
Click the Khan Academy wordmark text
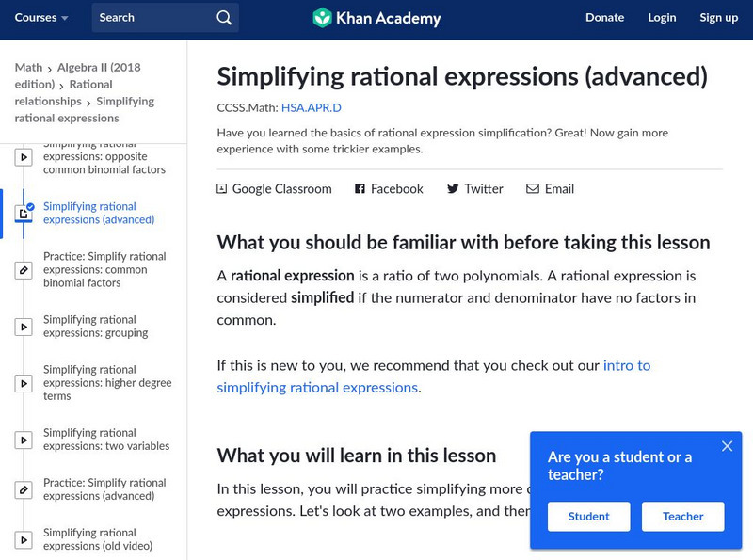click(388, 18)
